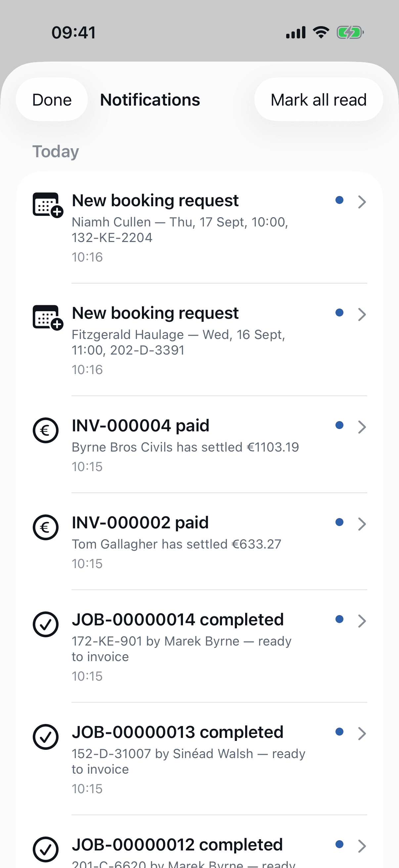Viewport: 399px width, 868px height.
Task: Open chevron for INV-000002 paid notification
Action: 362,524
